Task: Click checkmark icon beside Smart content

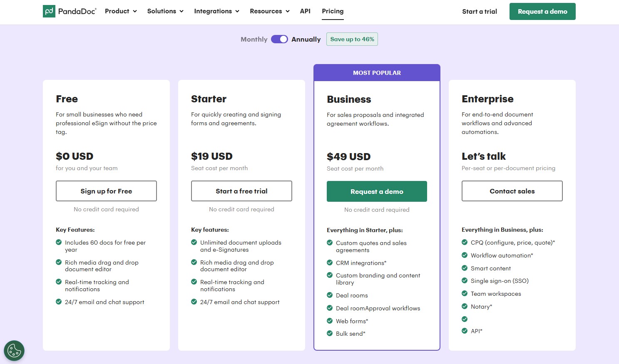Action: click(x=465, y=268)
